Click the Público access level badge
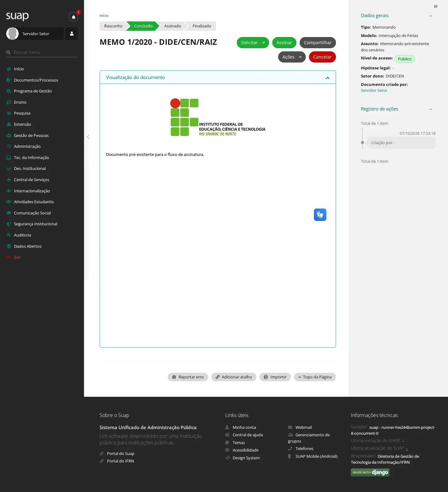Viewport: 448px width, 492px height. [x=404, y=59]
